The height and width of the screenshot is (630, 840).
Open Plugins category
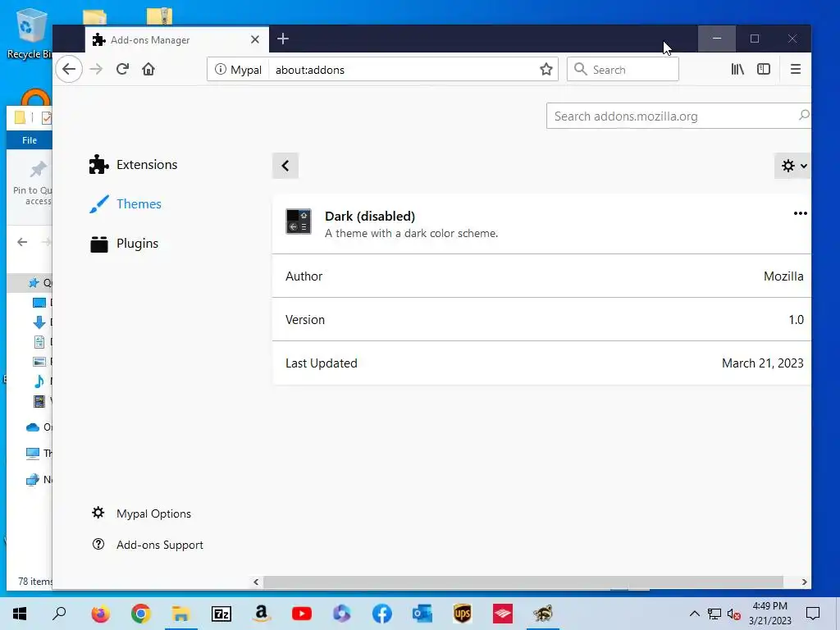tap(124, 244)
